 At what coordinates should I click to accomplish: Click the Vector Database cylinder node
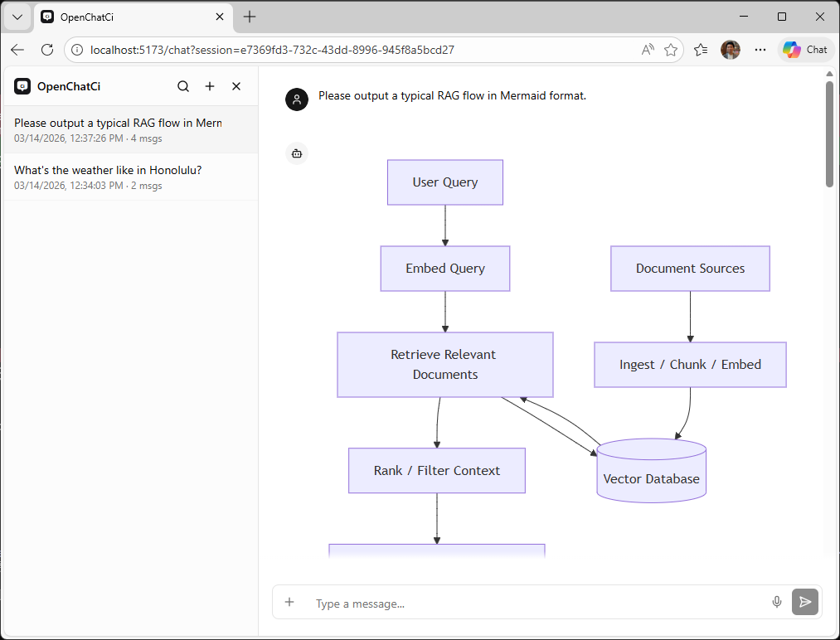652,471
